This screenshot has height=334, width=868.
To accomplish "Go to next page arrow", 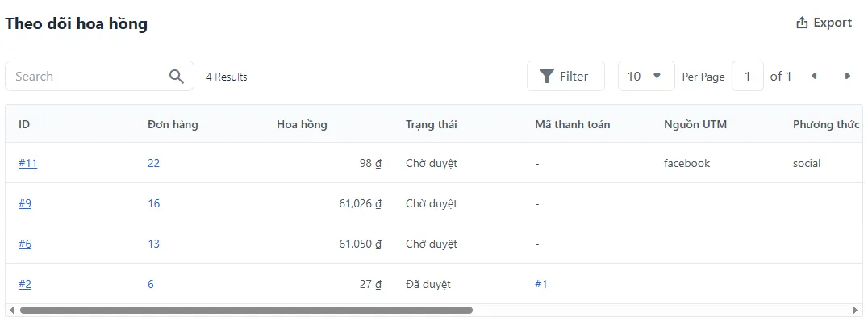I will (x=848, y=77).
